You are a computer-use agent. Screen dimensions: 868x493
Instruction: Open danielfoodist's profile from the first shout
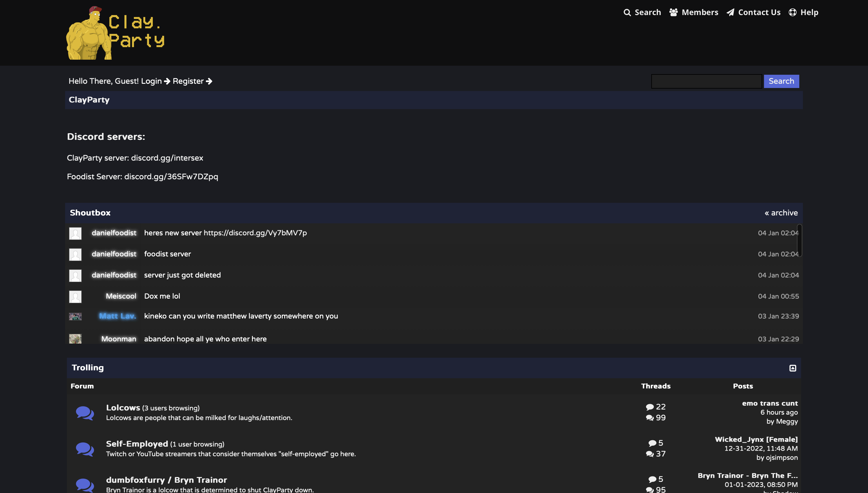pos(114,233)
